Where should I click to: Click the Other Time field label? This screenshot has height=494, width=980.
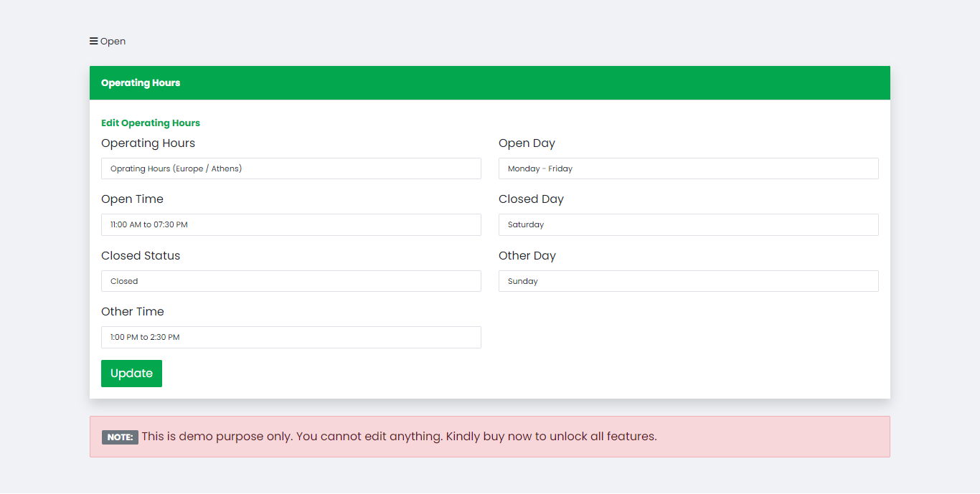pos(133,312)
